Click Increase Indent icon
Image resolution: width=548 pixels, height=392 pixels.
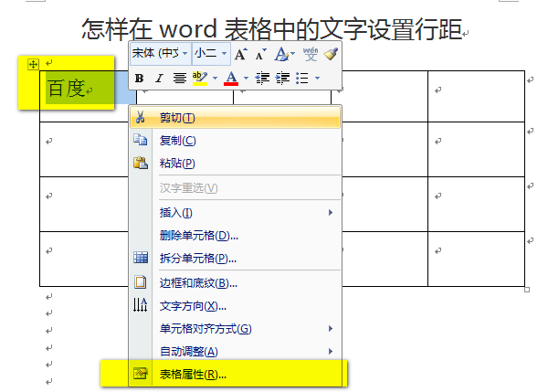282,78
